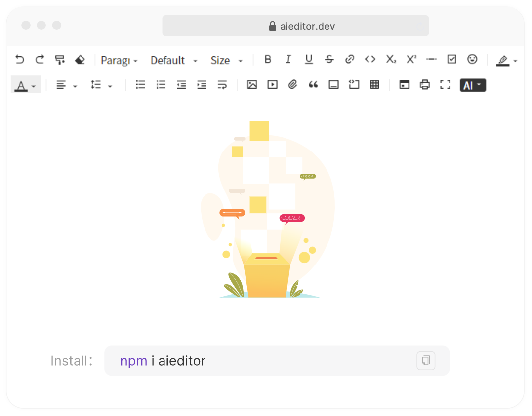Copy the npm install command

(x=426, y=360)
